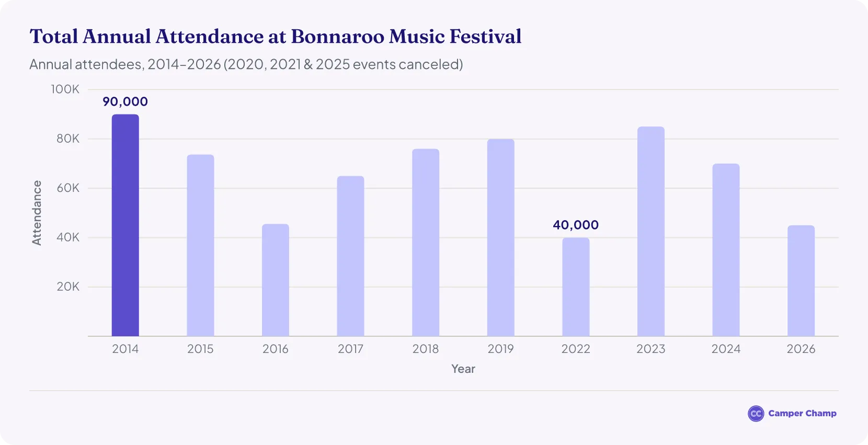This screenshot has height=445, width=868.
Task: Click the 2015 x-axis label
Action: pyautogui.click(x=200, y=349)
